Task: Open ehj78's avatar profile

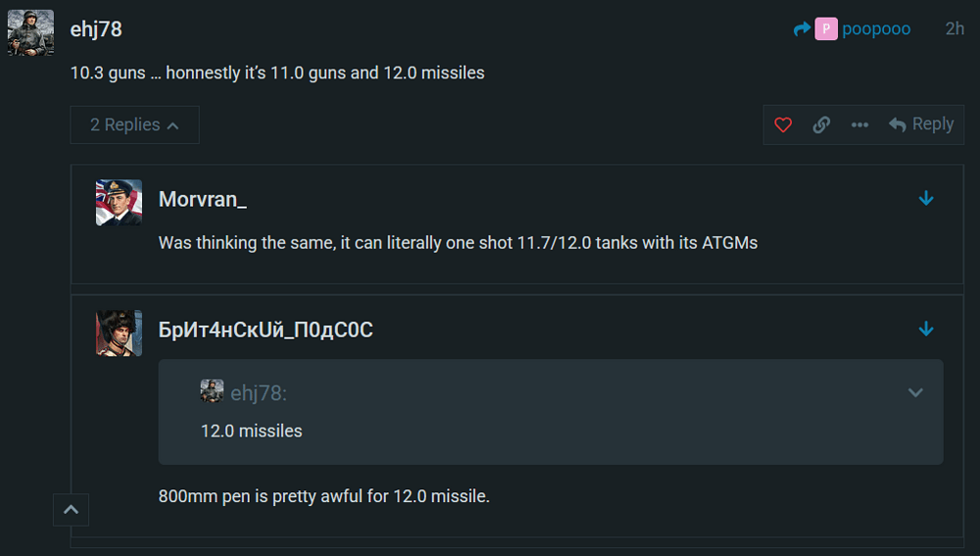Action: click(30, 32)
